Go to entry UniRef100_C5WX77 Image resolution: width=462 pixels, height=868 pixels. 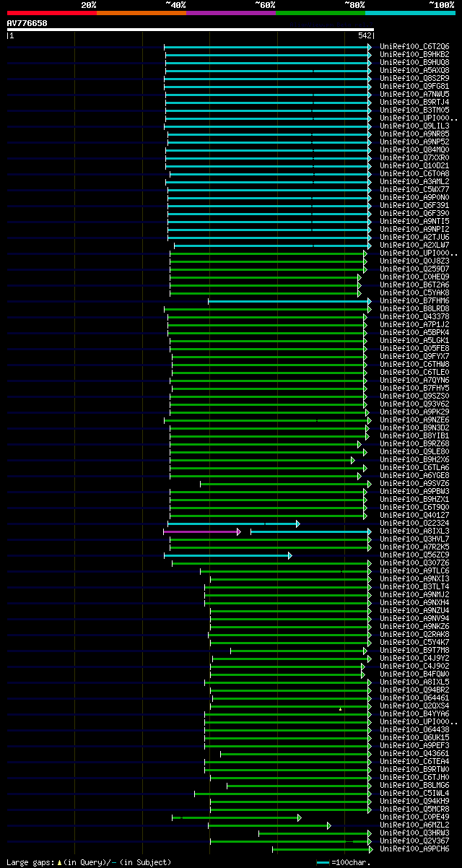pyautogui.click(x=415, y=190)
